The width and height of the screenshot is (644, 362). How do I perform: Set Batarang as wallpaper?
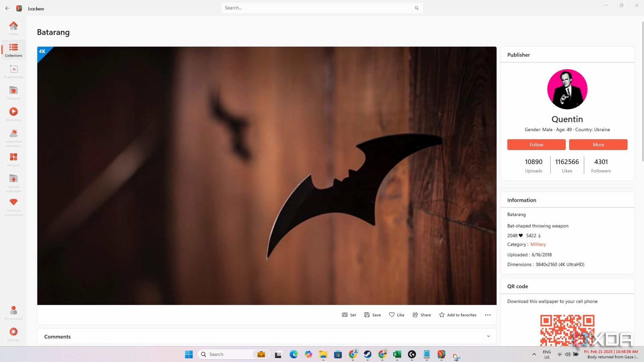[349, 315]
